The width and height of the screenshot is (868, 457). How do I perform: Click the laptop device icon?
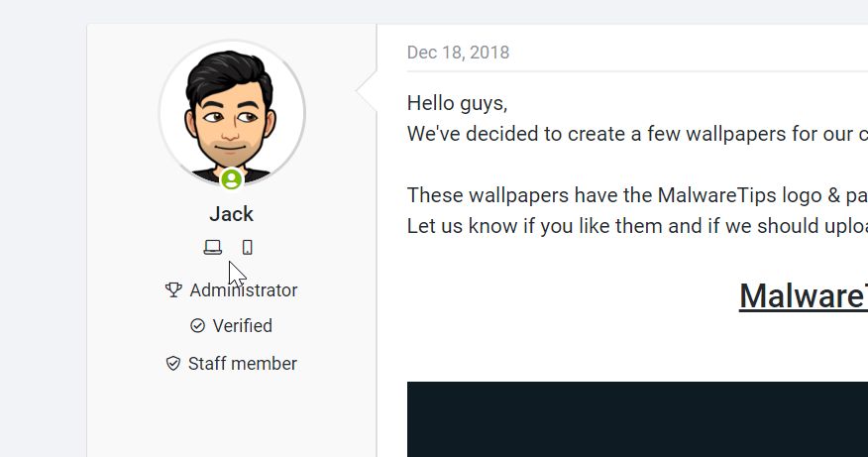[213, 247]
